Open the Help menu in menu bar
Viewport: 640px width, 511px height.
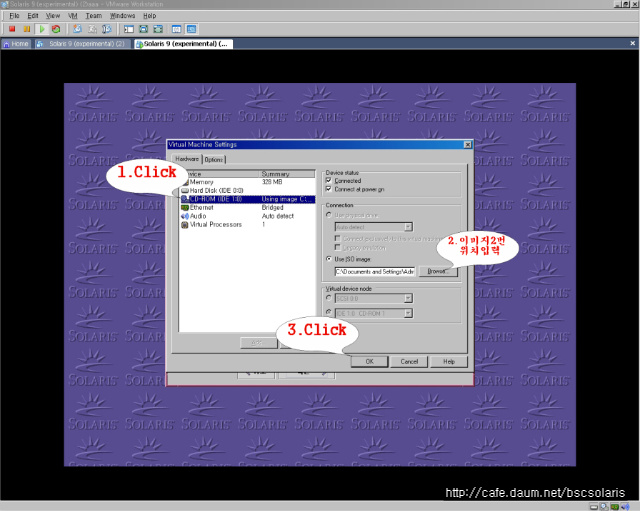pos(149,16)
